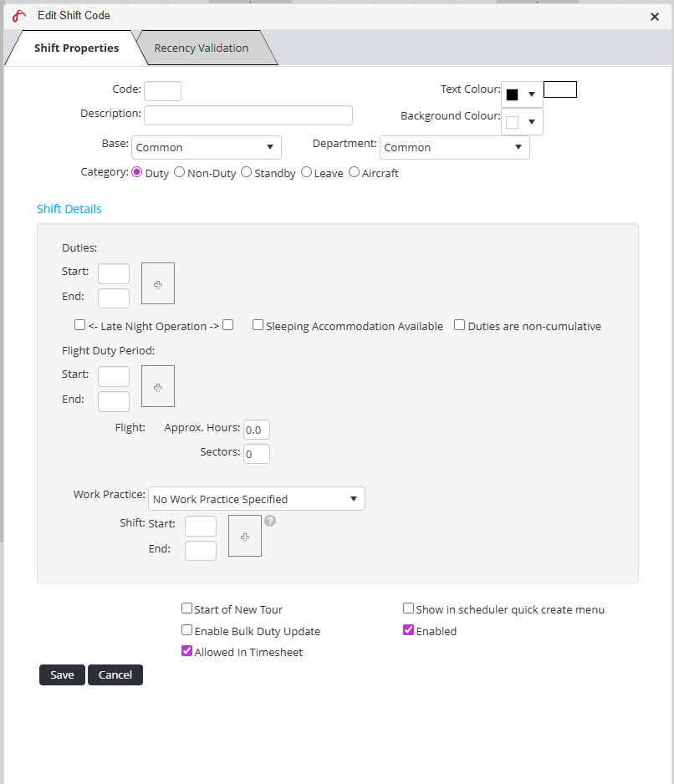The height and width of the screenshot is (784, 674).
Task: Enable Sleeping Accommodation Available checkbox
Action: coord(258,325)
